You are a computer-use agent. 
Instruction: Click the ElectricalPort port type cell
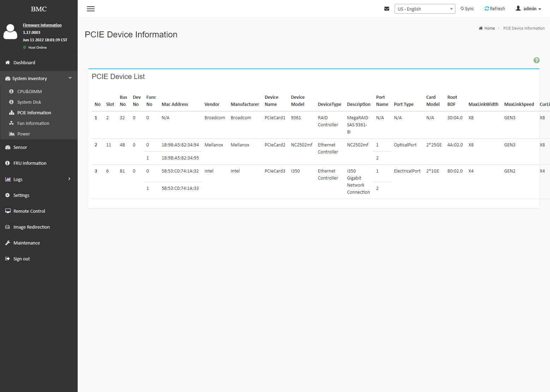tap(407, 171)
